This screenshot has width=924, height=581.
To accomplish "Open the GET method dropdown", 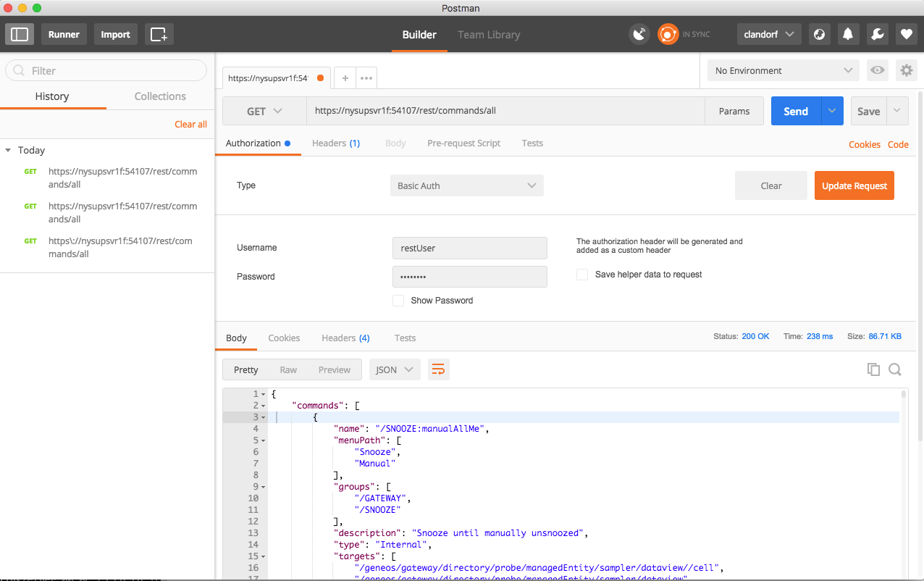I will [264, 111].
